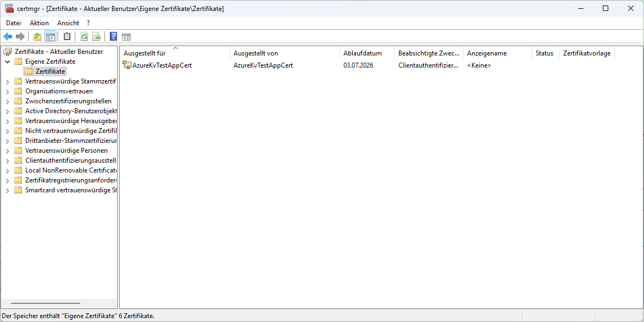This screenshot has height=322, width=644.
Task: Click the Export List toolbar icon
Action: pyautogui.click(x=97, y=37)
